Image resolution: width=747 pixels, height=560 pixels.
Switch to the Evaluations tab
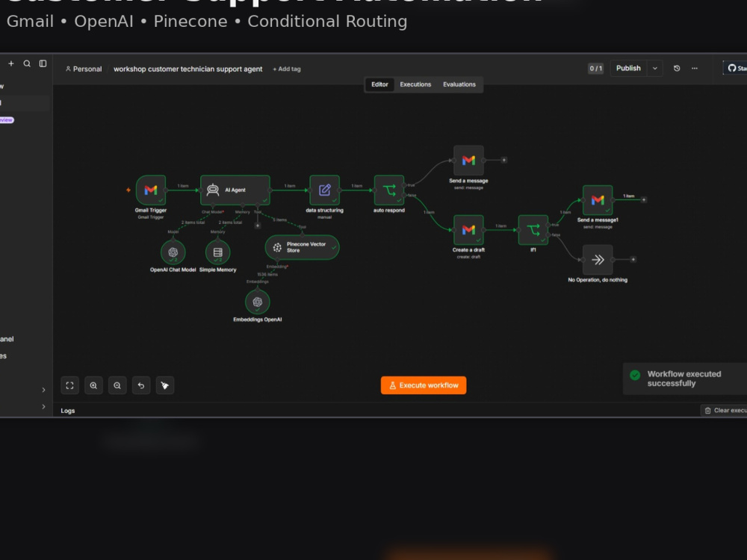coord(459,84)
